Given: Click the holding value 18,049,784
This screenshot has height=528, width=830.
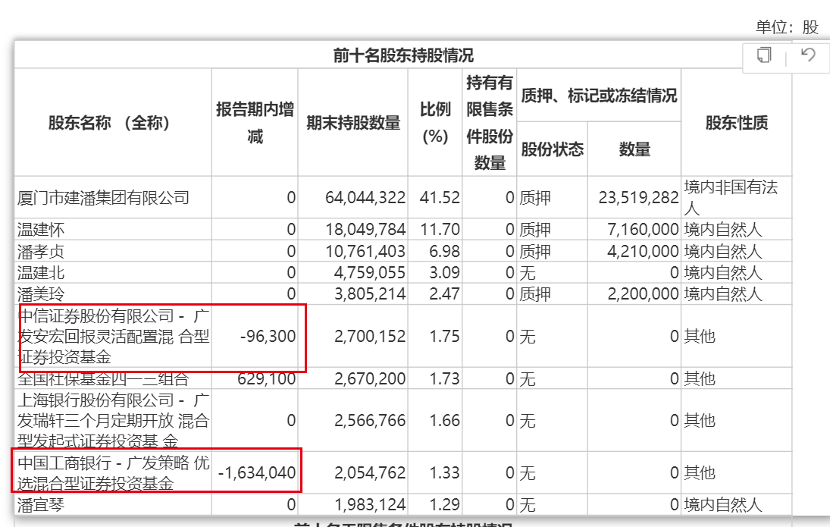Looking at the screenshot, I should [x=365, y=230].
